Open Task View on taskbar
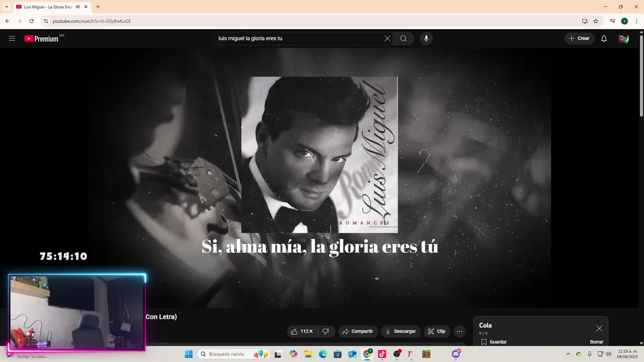Viewport: 644px width, 362px height. 278,354
